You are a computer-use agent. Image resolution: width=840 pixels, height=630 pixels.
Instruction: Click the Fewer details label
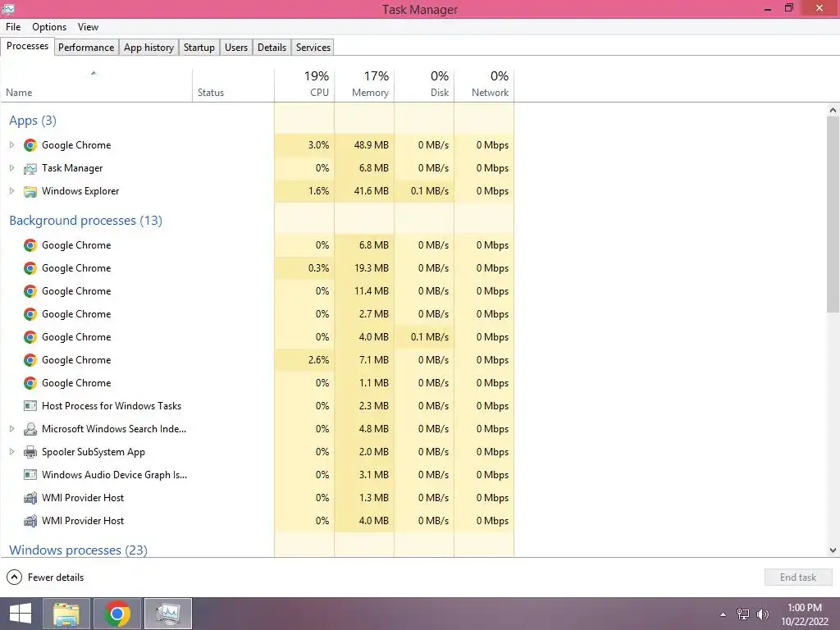pyautogui.click(x=56, y=577)
